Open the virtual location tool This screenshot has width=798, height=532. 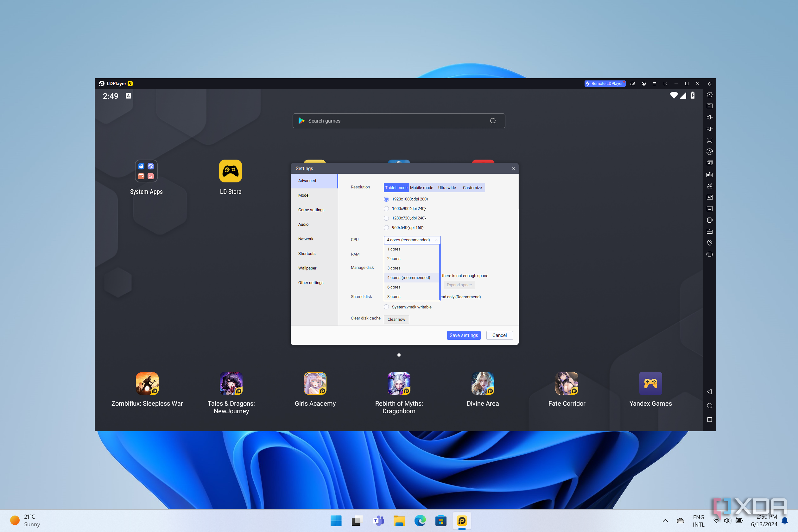[709, 243]
